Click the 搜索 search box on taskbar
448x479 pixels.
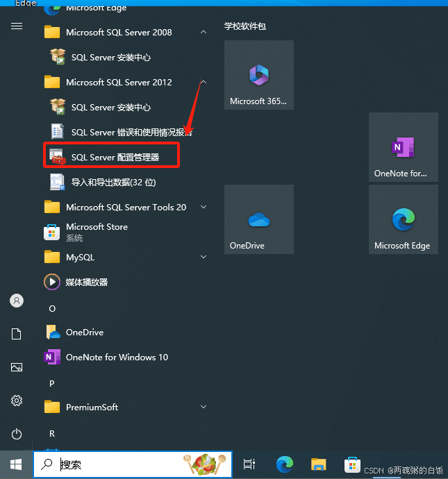click(133, 464)
